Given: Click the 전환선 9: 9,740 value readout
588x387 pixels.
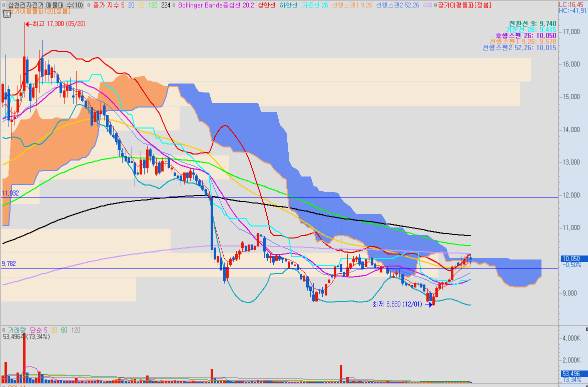Looking at the screenshot, I should click(x=532, y=23).
